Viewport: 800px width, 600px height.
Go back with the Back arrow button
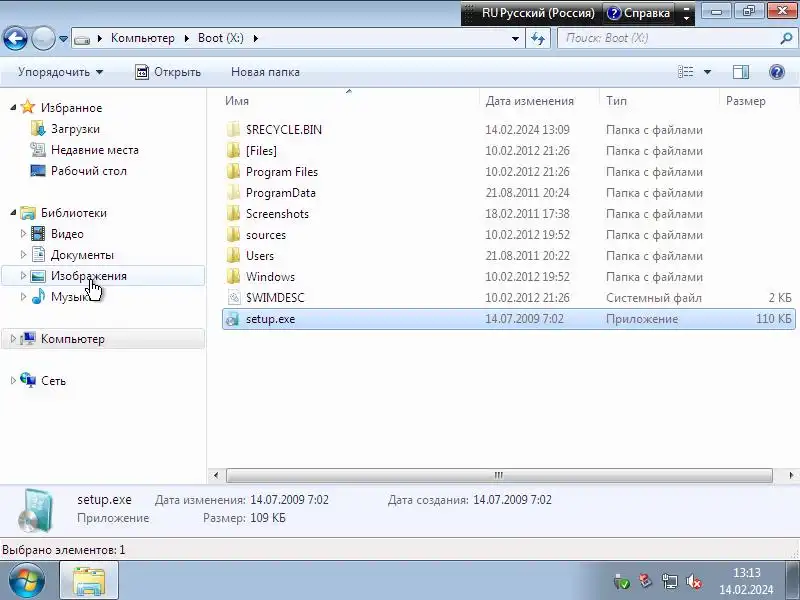15,39
